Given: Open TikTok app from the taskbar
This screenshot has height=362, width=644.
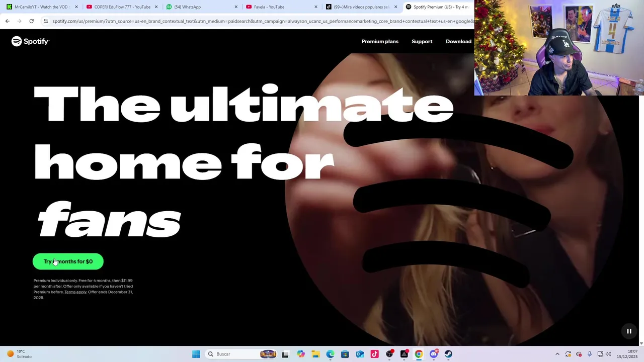Looking at the screenshot, I should pyautogui.click(x=374, y=354).
